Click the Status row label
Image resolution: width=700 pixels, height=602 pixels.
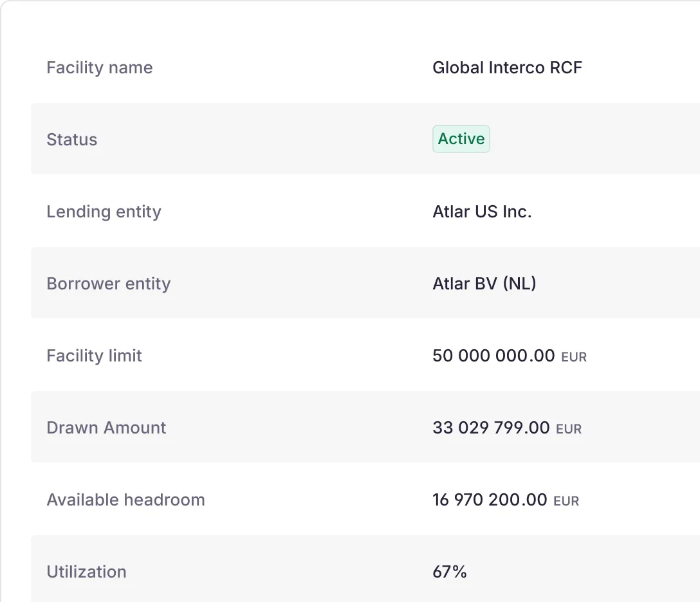click(72, 140)
